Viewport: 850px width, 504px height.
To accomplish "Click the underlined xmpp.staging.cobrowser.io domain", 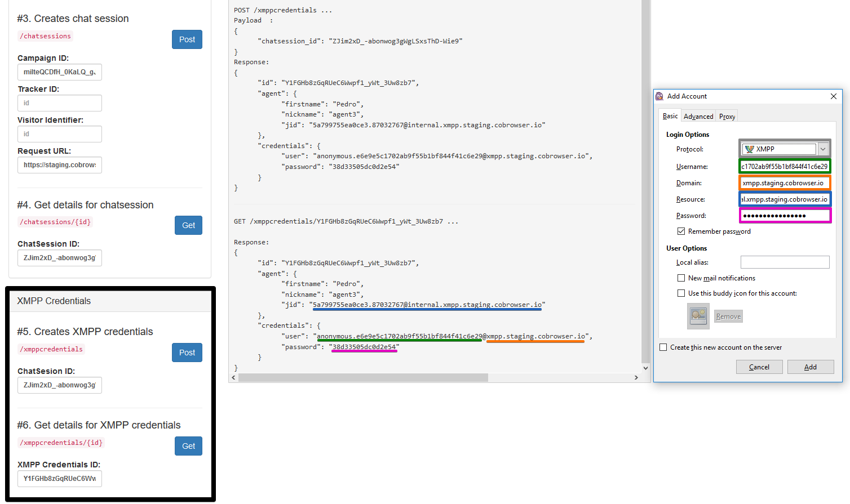I will 536,336.
